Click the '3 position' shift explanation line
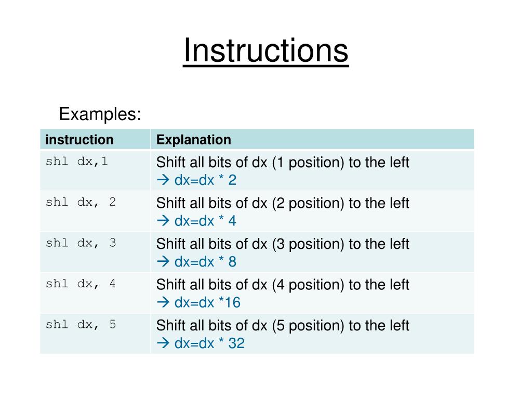The image size is (532, 399). pos(283,244)
